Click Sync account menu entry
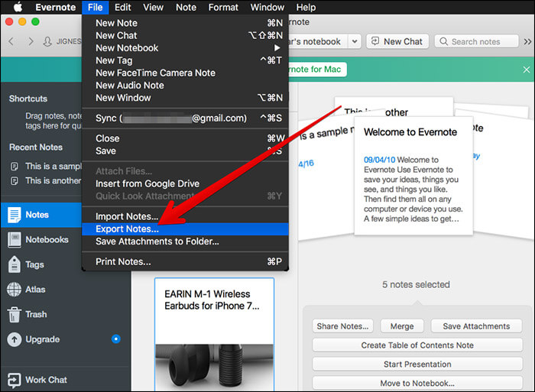 185,118
